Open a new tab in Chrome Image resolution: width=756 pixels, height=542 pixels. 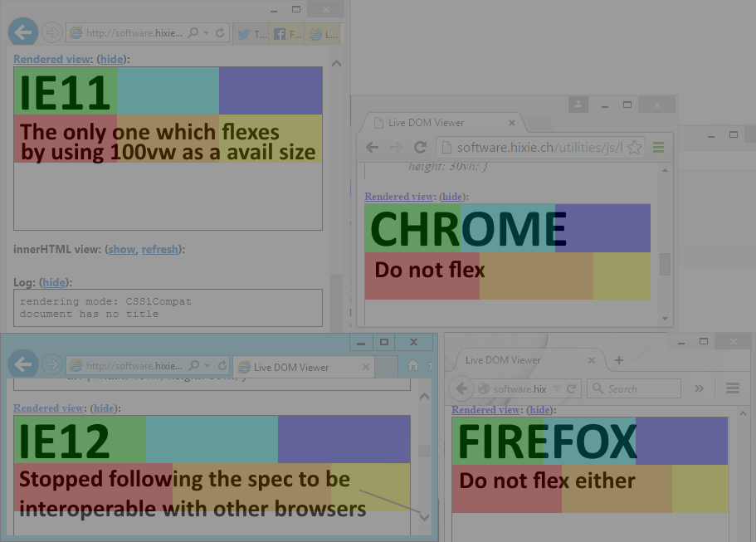click(539, 123)
